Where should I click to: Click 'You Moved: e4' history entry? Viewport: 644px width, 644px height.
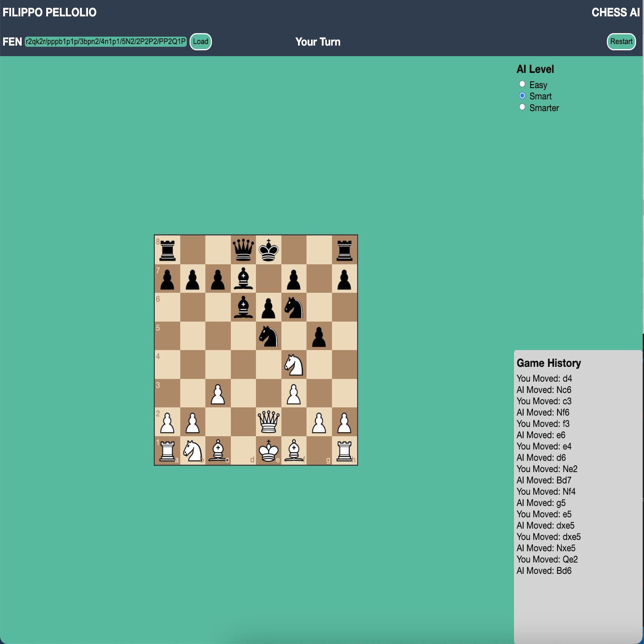[x=544, y=446]
